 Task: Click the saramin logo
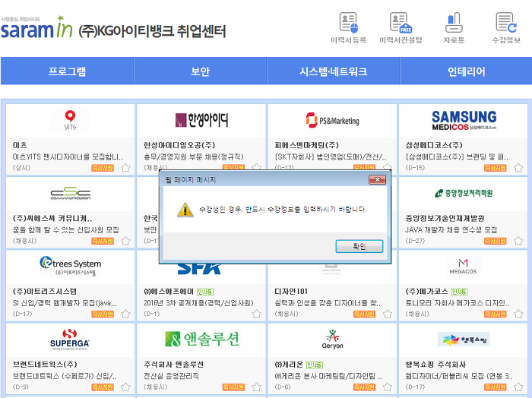pyautogui.click(x=36, y=27)
